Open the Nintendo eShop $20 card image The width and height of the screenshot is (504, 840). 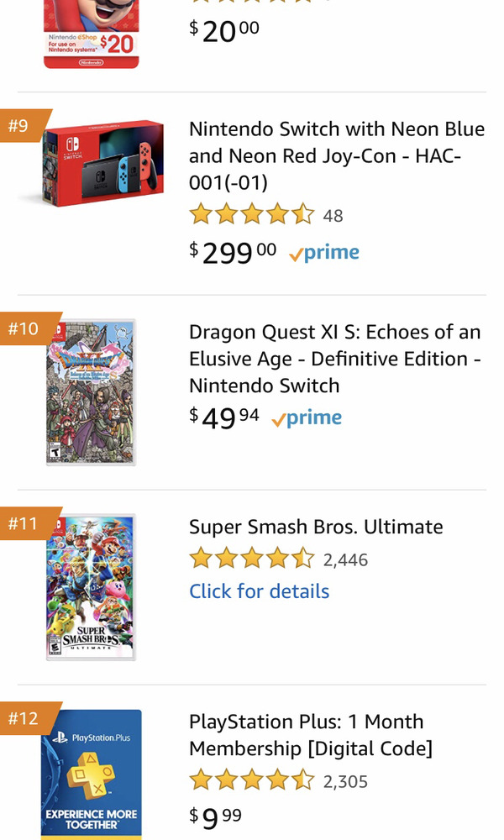91,34
